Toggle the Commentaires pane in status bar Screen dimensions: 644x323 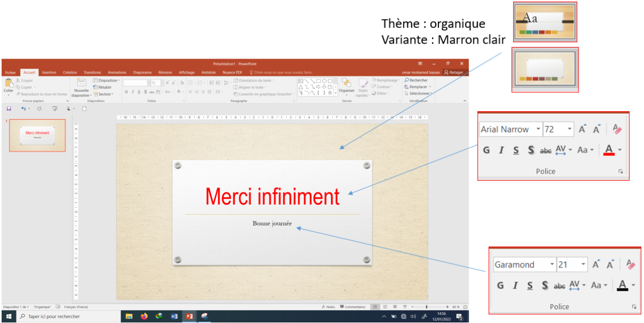[x=352, y=307]
